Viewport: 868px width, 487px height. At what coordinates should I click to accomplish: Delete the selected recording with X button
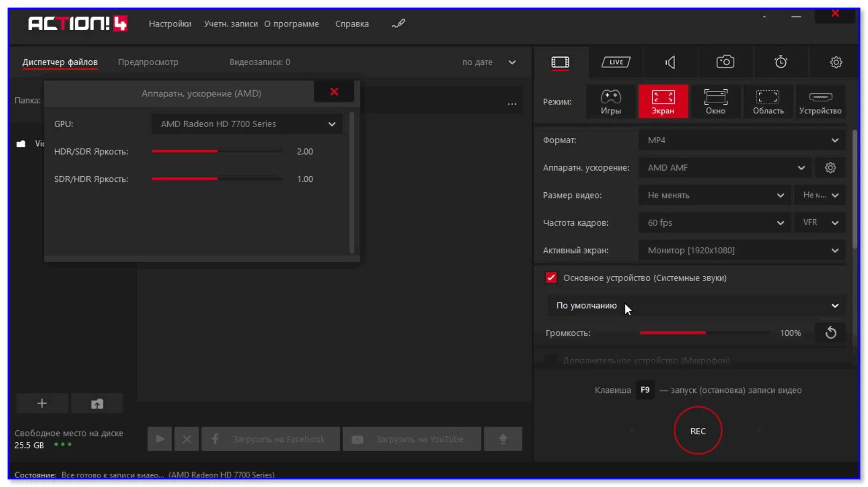coord(187,439)
